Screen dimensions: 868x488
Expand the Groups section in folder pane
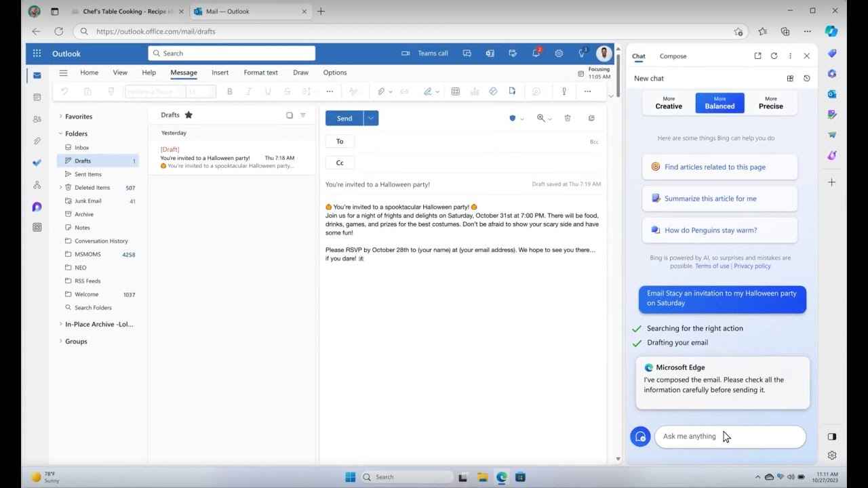pos(60,342)
